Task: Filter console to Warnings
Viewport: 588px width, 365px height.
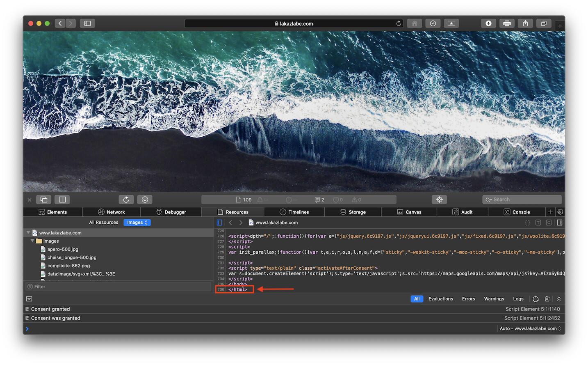Action: coord(494,299)
